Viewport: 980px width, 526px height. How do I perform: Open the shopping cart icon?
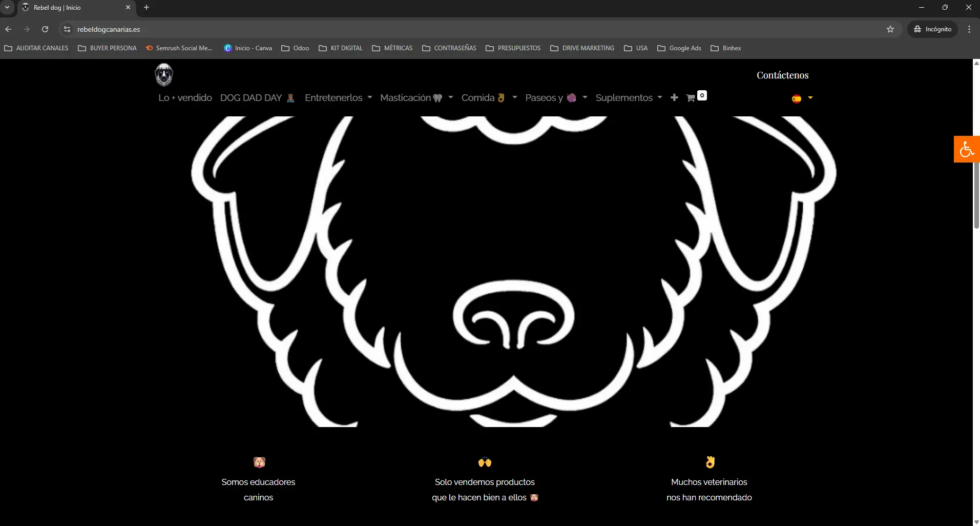tap(691, 98)
